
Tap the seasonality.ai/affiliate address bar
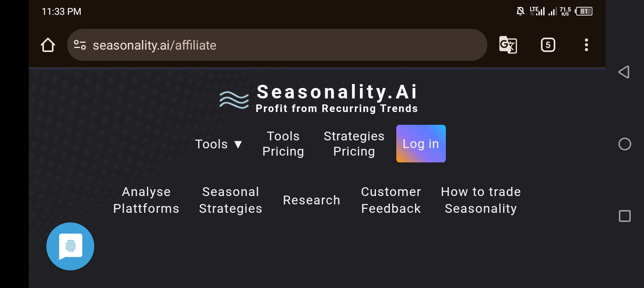(277, 45)
